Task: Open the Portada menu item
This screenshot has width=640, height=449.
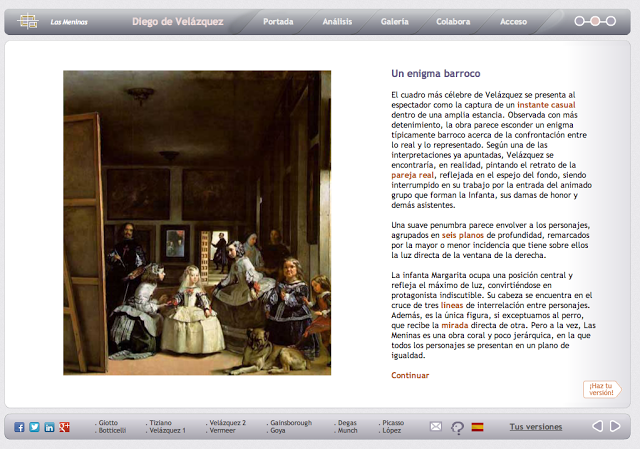Action: point(278,22)
